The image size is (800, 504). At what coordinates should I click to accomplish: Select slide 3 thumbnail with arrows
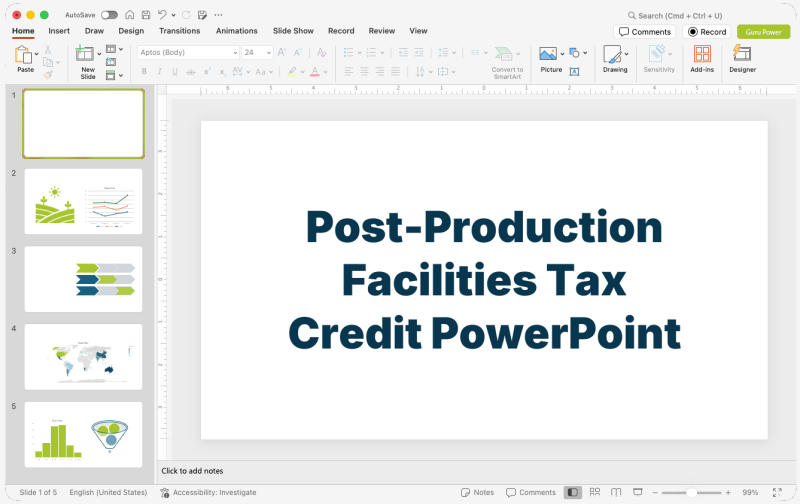(83, 279)
